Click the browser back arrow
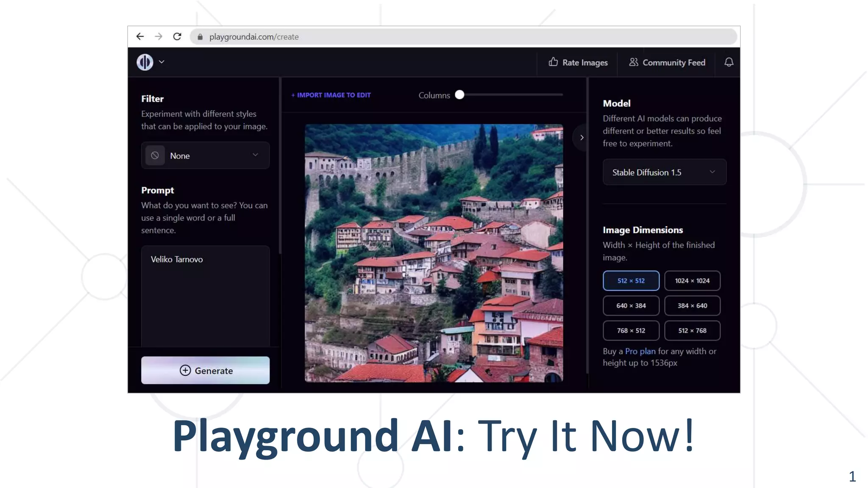 (140, 36)
